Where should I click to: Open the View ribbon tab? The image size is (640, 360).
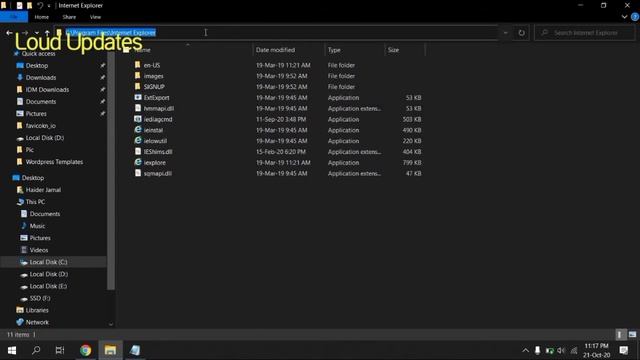tap(95, 17)
